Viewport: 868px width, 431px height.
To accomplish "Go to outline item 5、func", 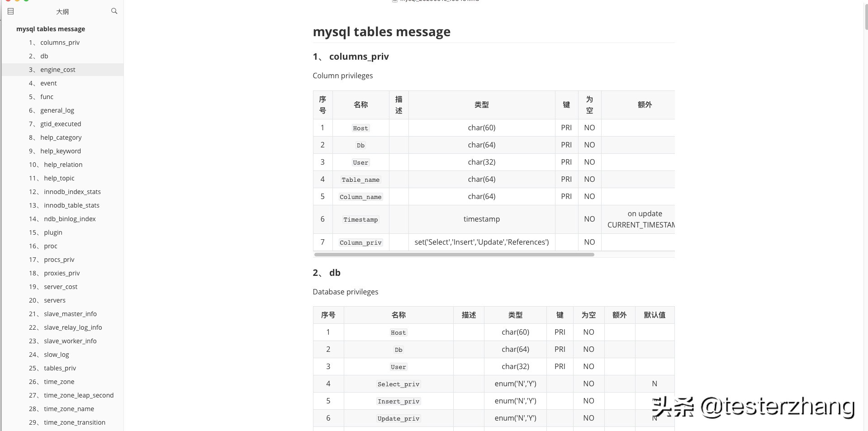I will tap(41, 97).
